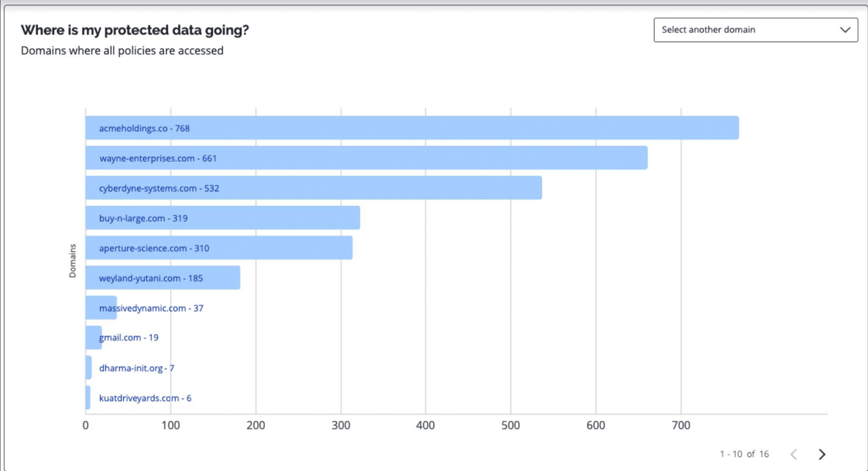Click the weyland-yutani.com - 185 bar

pos(163,278)
